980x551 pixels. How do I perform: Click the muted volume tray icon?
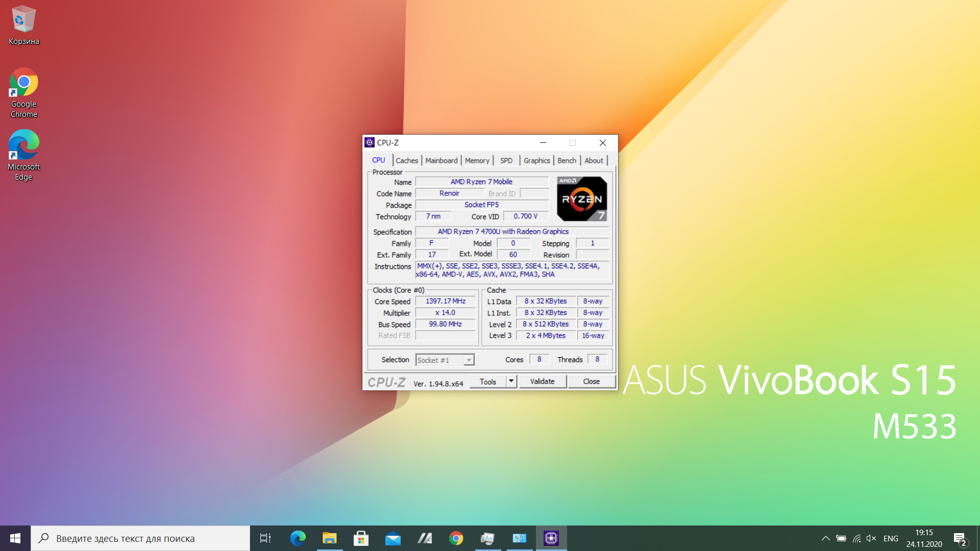871,538
